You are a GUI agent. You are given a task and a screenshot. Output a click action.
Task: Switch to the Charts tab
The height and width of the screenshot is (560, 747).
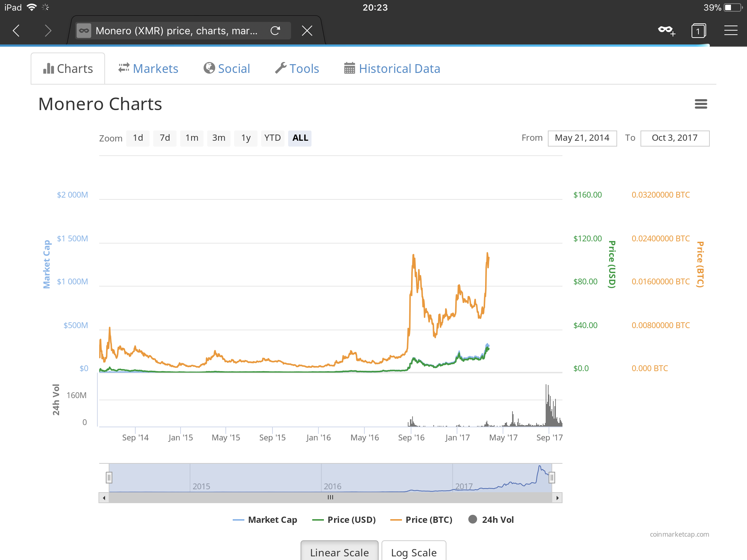68,69
